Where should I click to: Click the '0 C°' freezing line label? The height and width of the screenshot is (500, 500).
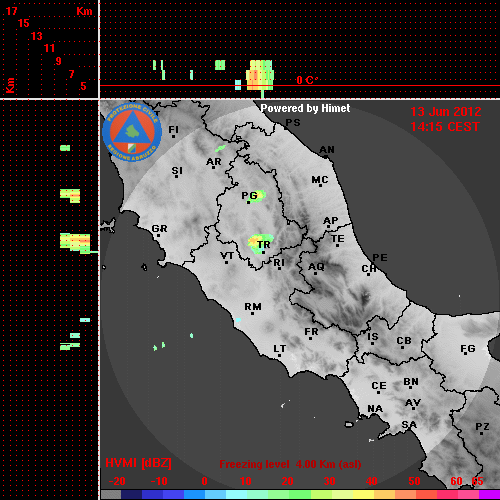coord(307,80)
